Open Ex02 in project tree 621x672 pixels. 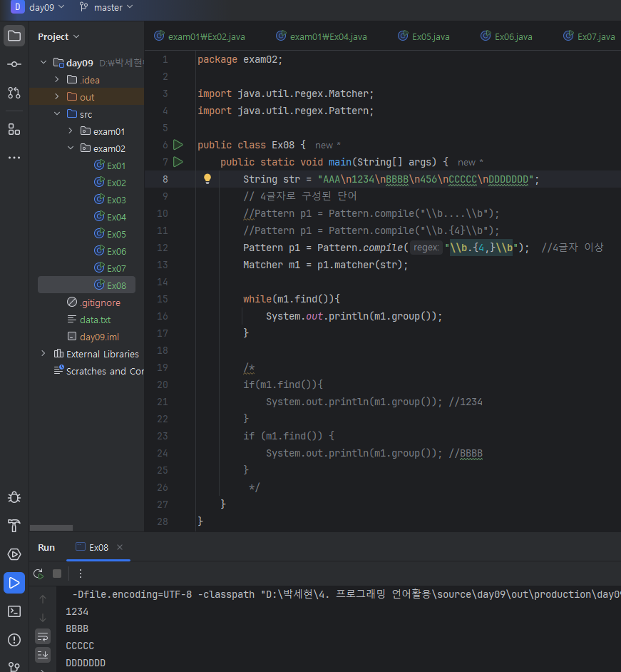pyautogui.click(x=110, y=183)
